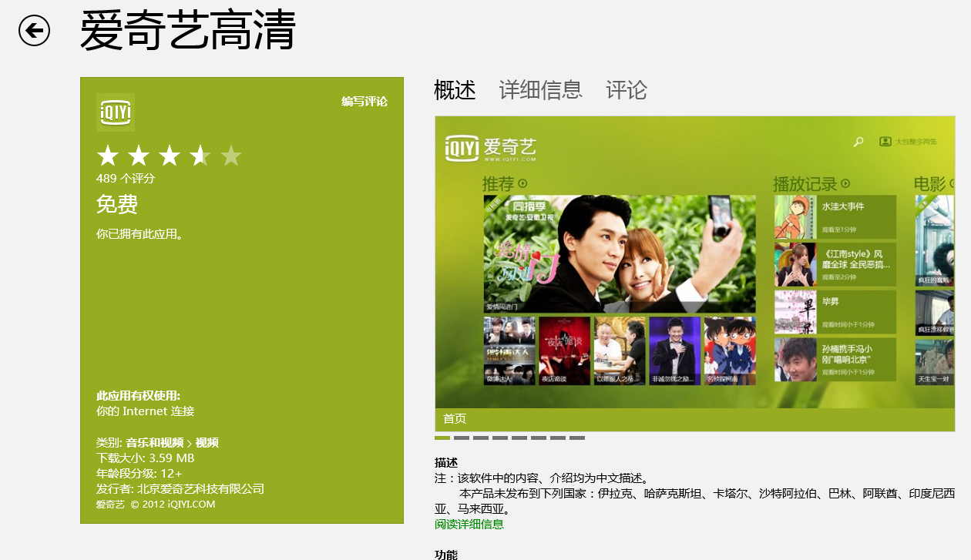The image size is (971, 560).
Task: Click the 描述 heading
Action: click(x=446, y=463)
